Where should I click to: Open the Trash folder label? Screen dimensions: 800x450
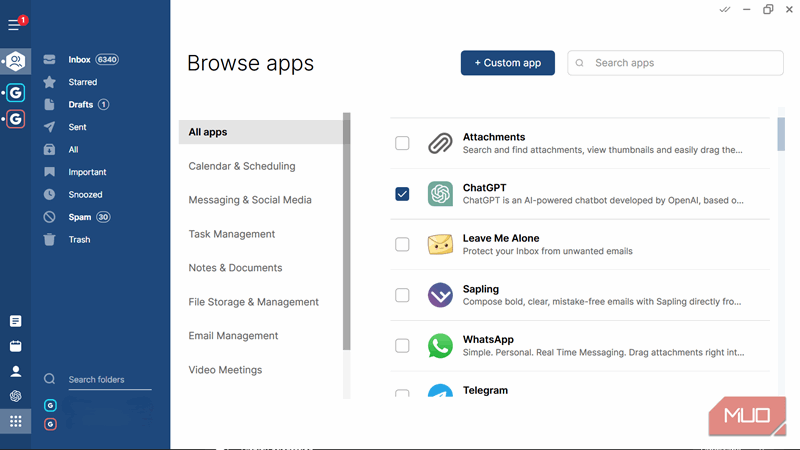79,239
